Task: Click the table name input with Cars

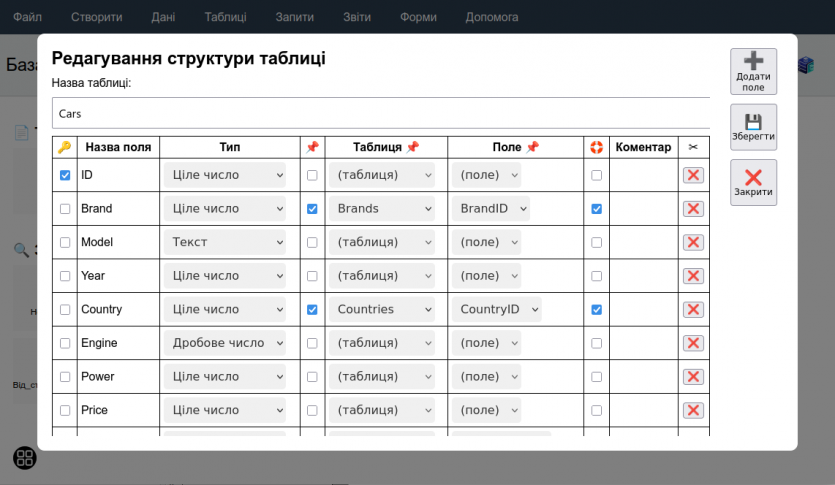Action: 380,113
